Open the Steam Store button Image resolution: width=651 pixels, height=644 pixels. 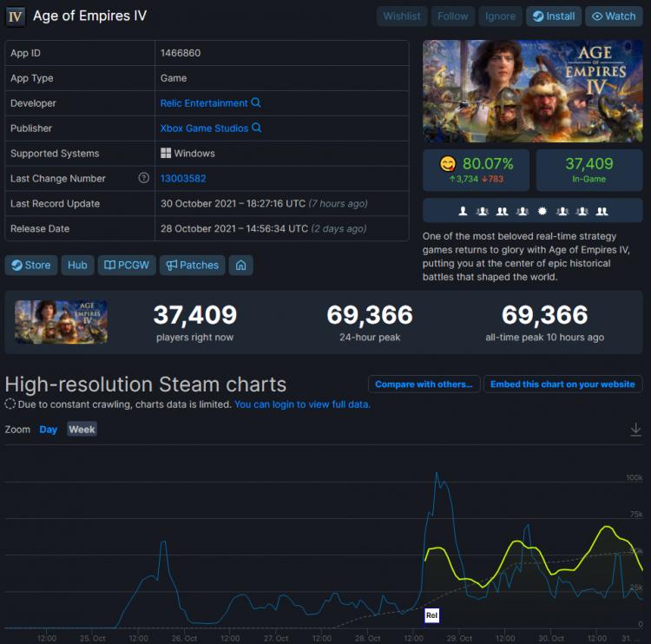31,265
